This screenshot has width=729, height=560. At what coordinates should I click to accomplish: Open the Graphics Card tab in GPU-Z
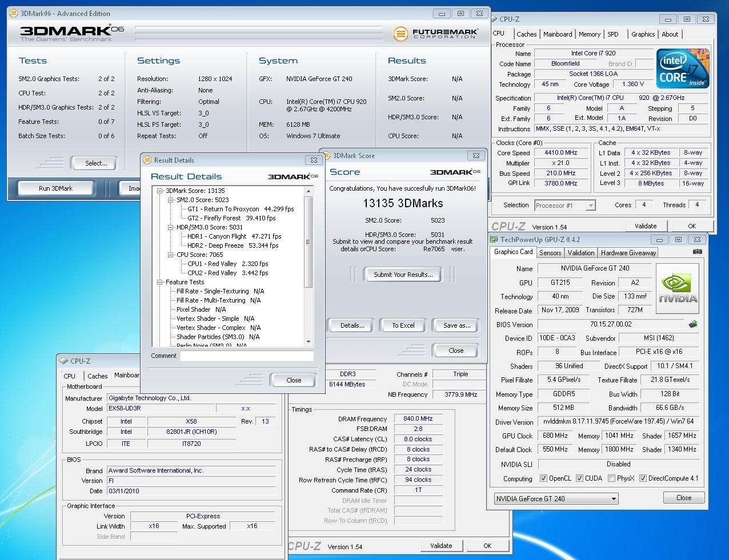(x=513, y=252)
